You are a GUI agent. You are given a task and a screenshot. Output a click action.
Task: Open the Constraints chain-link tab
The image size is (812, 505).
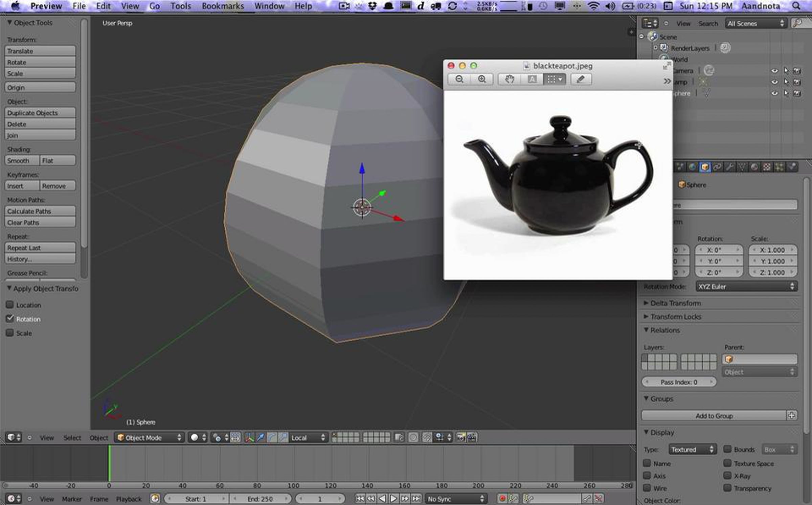point(717,167)
